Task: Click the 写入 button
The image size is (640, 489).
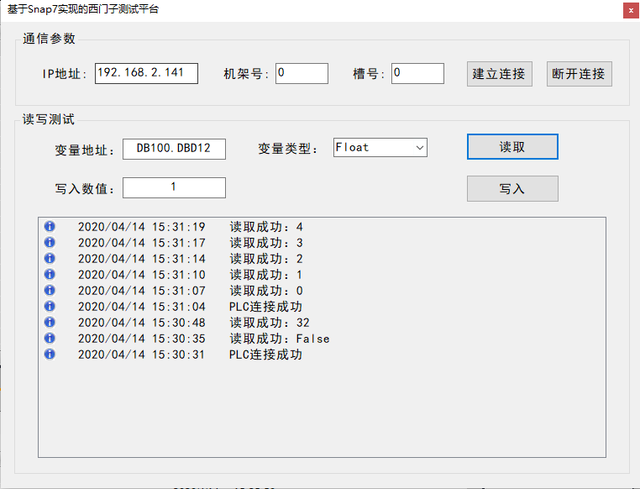Action: tap(512, 189)
